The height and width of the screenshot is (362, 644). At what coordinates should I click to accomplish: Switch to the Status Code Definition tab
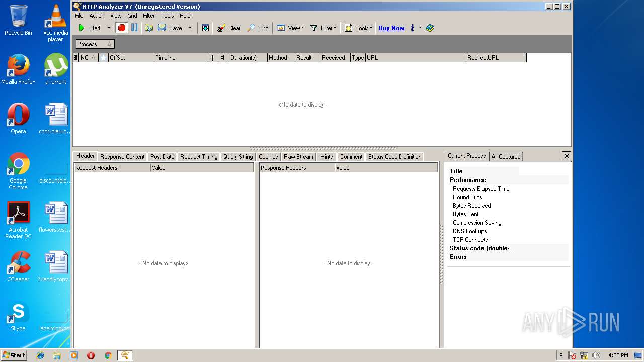[394, 157]
